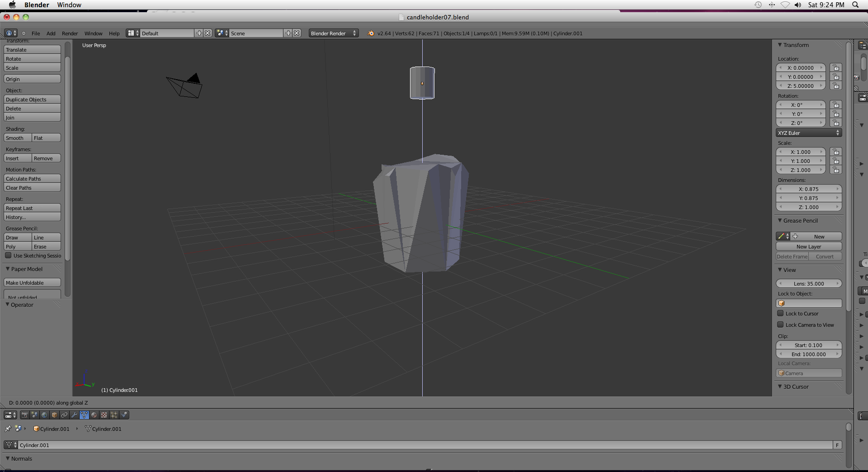868x472 pixels.
Task: Open the properties editor type selector
Action: pyautogui.click(x=10, y=415)
